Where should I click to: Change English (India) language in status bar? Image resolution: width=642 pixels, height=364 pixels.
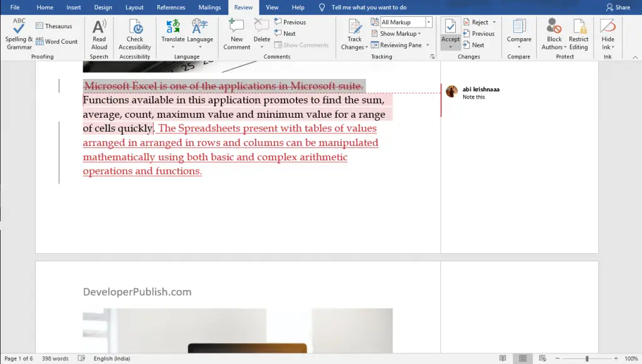[x=112, y=359]
